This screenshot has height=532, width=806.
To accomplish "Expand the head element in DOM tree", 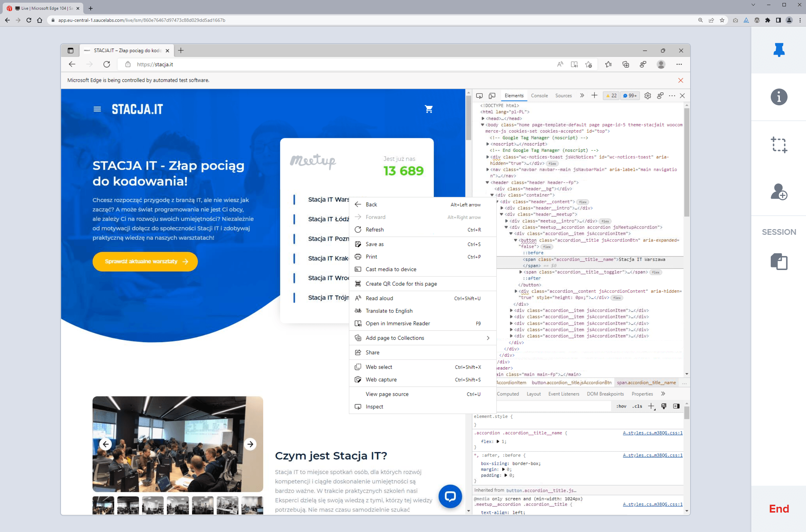I will 483,118.
